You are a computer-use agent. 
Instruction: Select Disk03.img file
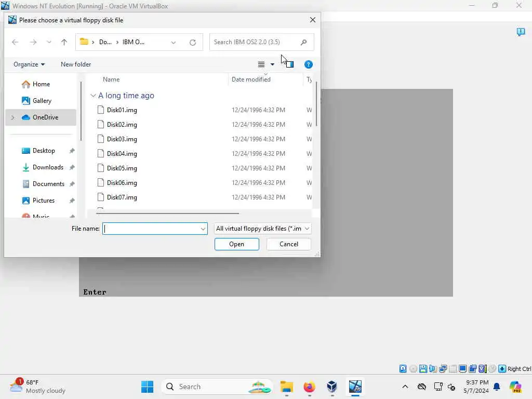pyautogui.click(x=122, y=139)
